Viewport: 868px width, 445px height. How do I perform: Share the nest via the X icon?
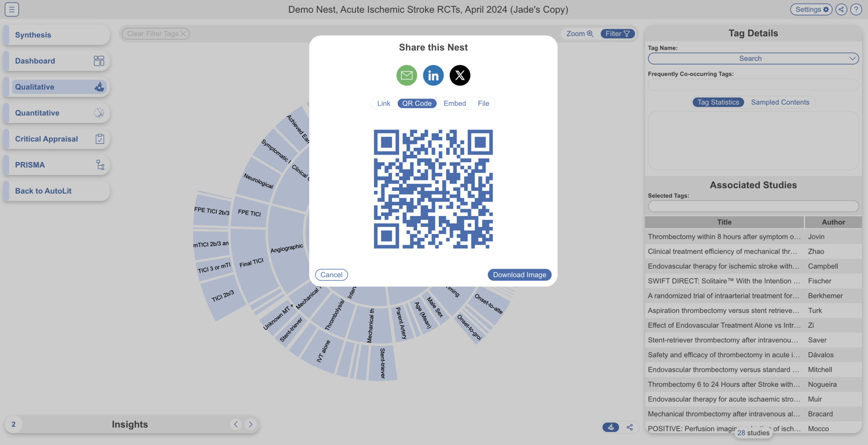click(459, 75)
